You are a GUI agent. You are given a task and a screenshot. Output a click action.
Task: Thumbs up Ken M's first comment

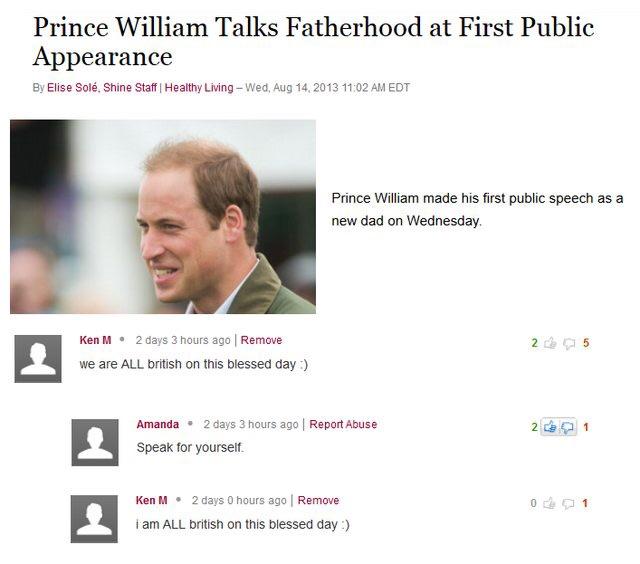550,343
